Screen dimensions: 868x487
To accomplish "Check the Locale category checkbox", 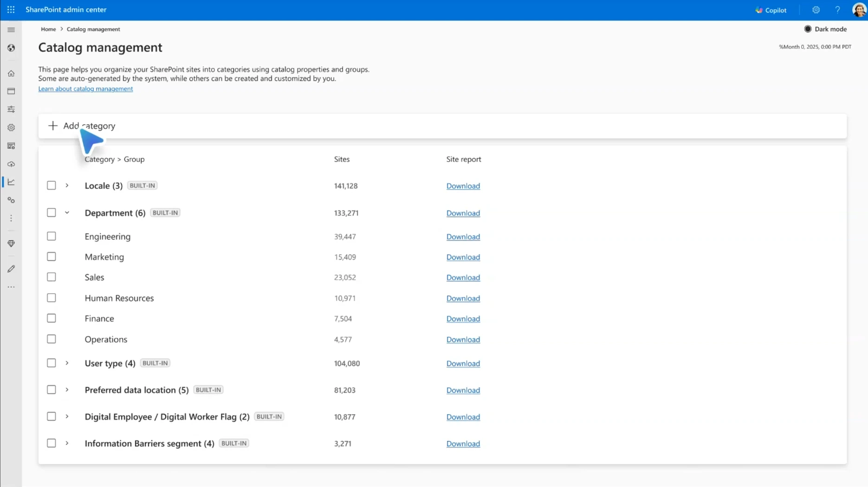I will pyautogui.click(x=52, y=186).
